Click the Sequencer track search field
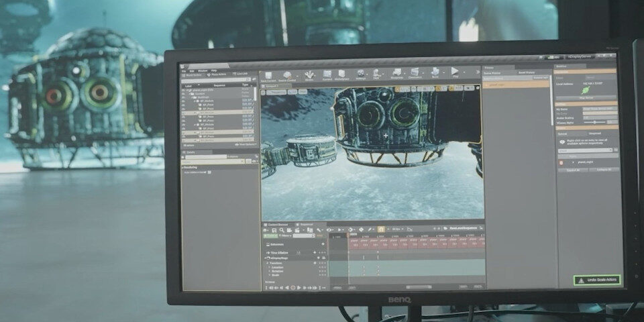 point(303,235)
